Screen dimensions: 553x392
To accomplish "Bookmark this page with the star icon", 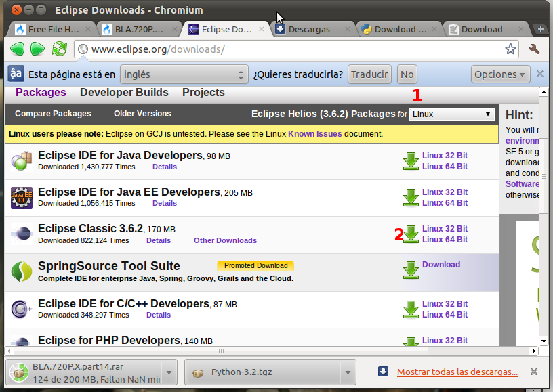I will [x=510, y=49].
